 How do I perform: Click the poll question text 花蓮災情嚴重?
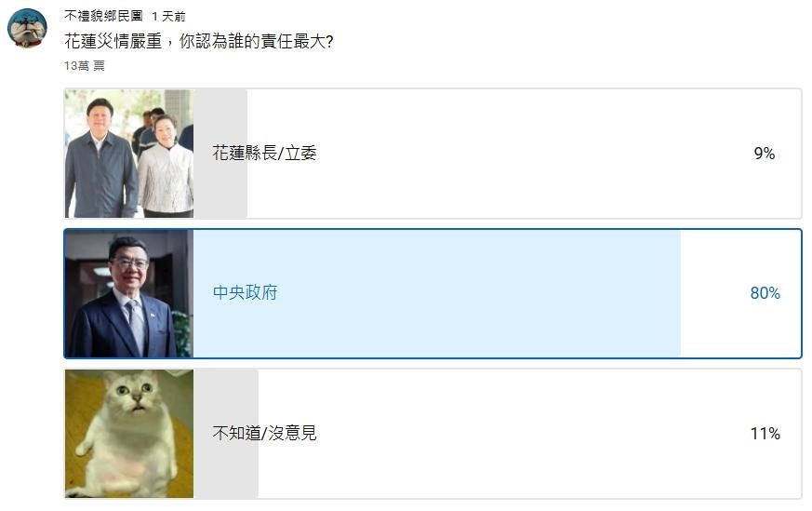tap(113, 41)
